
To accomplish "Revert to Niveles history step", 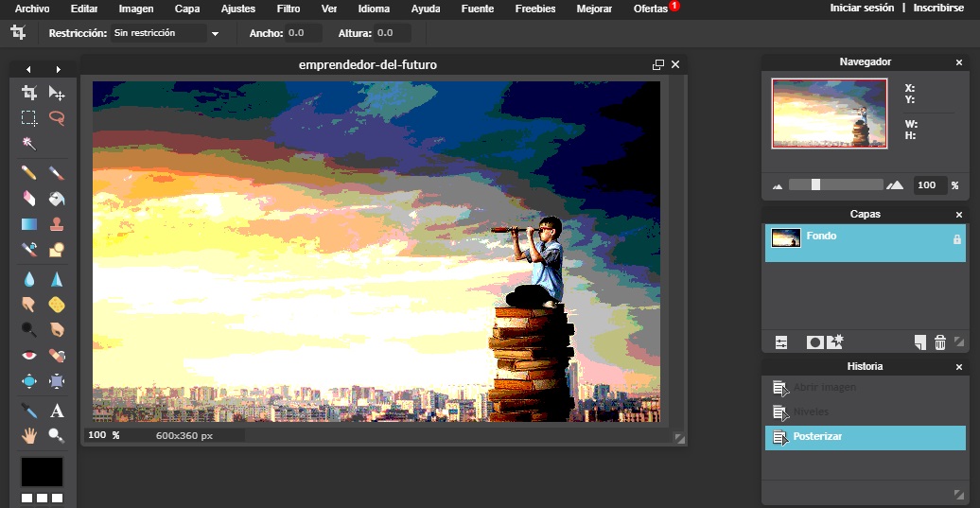I will pos(811,412).
